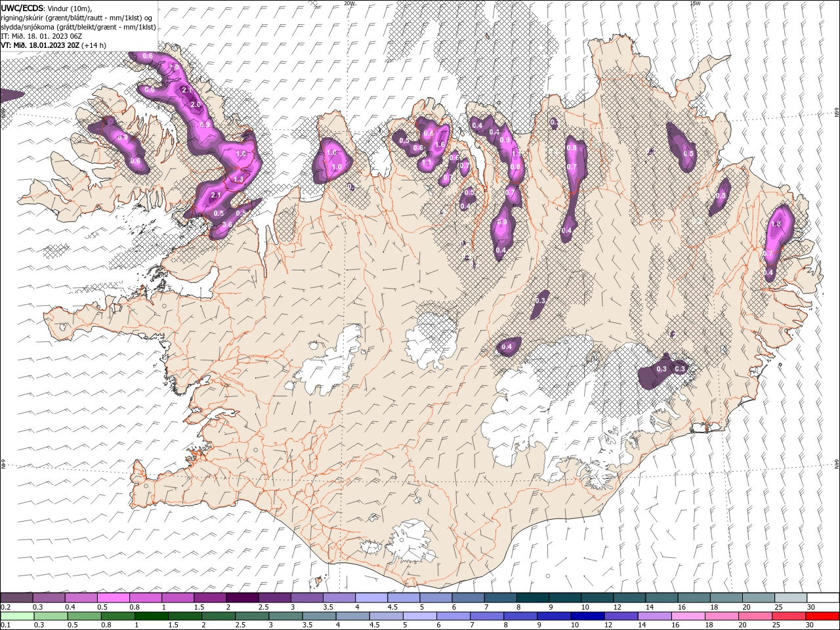Select the white 30 snow scale swatch
Image resolution: width=840 pixels, height=630 pixels.
(823, 598)
